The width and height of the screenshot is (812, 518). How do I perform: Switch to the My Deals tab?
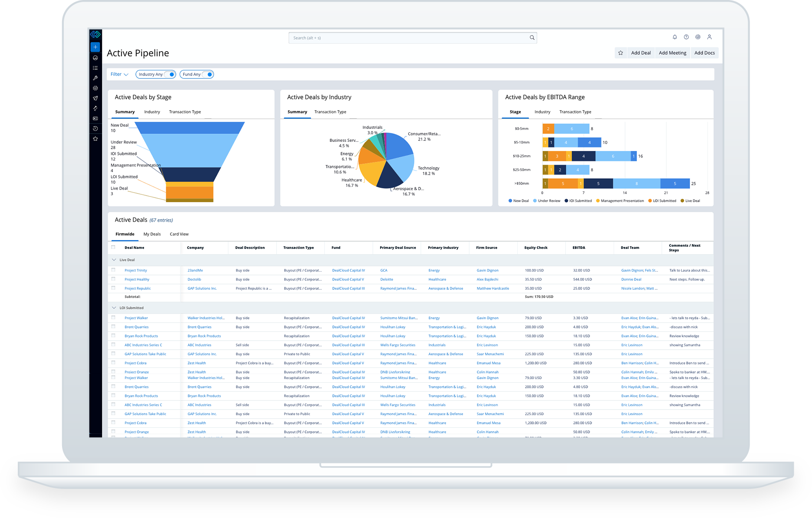click(152, 234)
